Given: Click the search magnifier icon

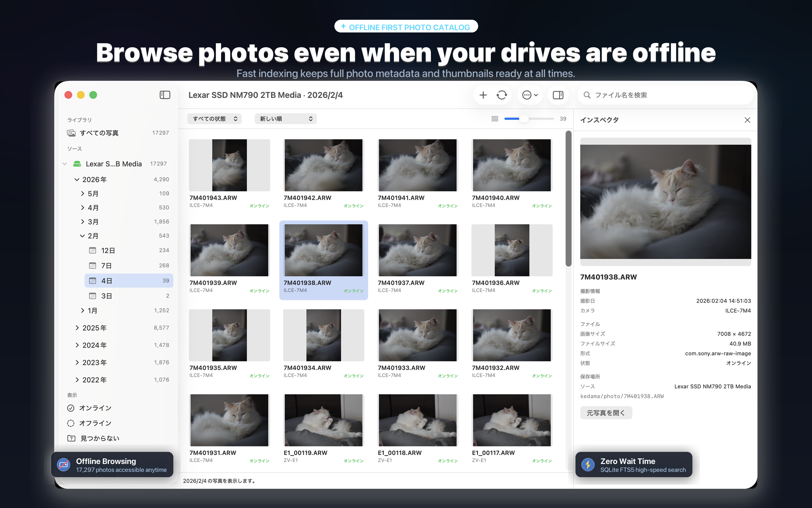Looking at the screenshot, I should coord(587,95).
